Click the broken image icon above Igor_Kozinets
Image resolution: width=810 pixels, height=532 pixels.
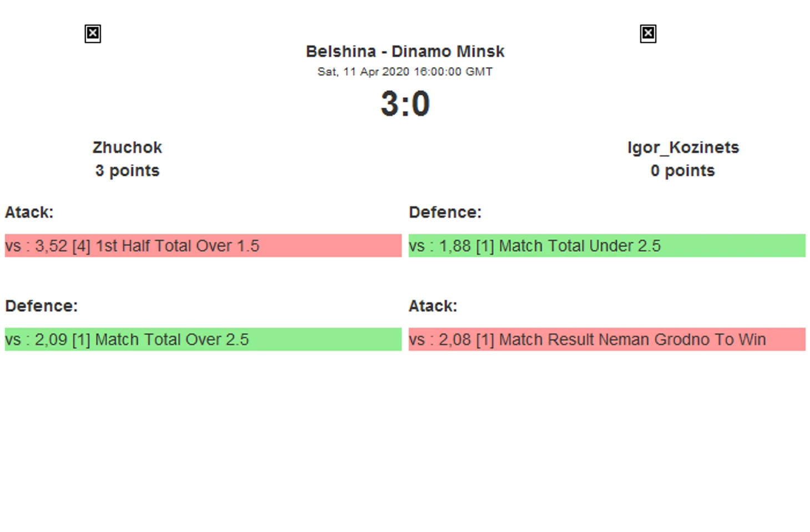pos(648,34)
